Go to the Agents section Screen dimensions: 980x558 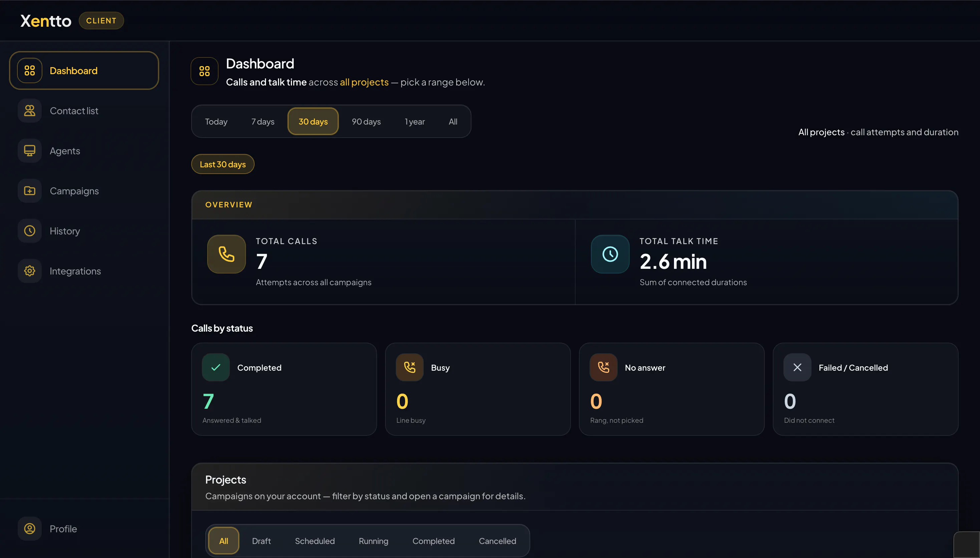point(84,151)
